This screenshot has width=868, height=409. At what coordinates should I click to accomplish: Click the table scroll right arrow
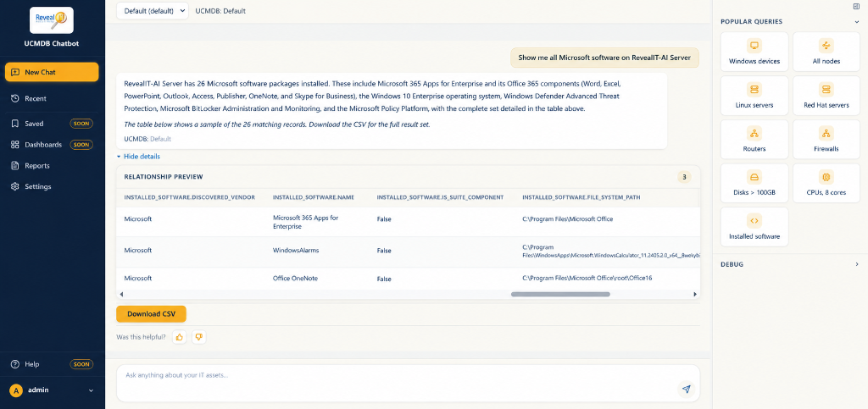(x=695, y=295)
